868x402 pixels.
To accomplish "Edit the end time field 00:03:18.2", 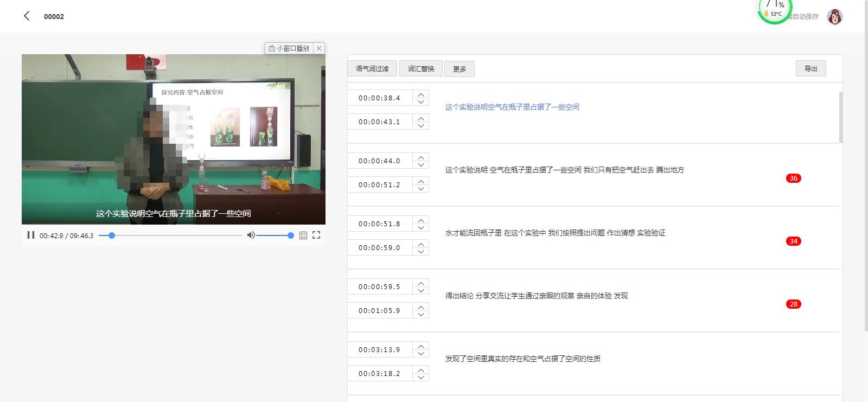I will pos(380,374).
